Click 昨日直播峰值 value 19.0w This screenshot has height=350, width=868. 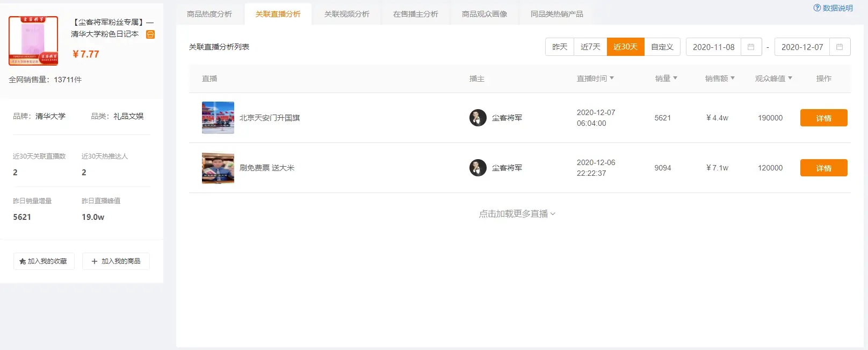point(93,217)
